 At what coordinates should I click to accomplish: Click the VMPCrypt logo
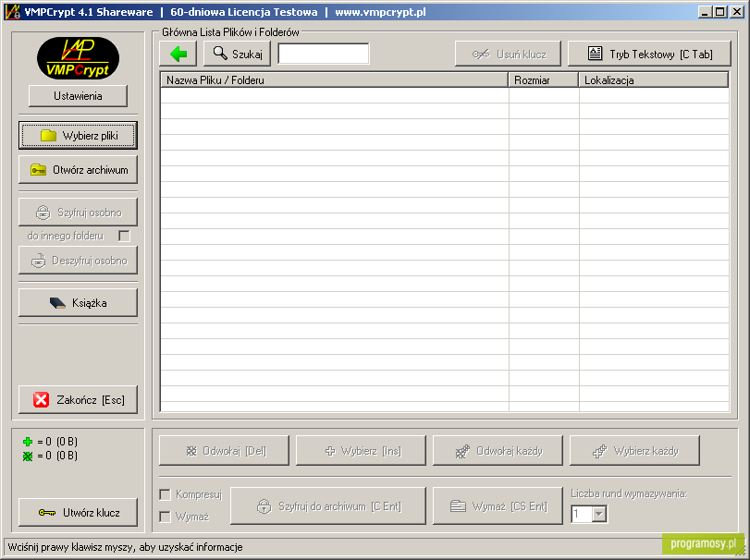(78, 58)
